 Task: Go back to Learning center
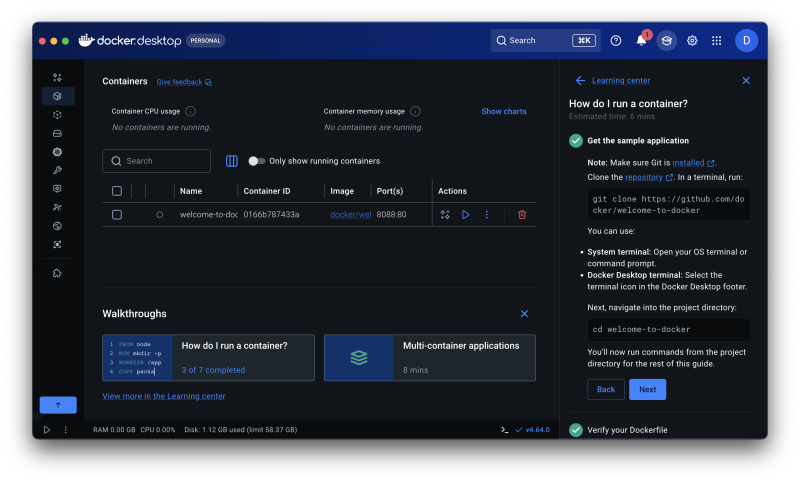(x=580, y=81)
